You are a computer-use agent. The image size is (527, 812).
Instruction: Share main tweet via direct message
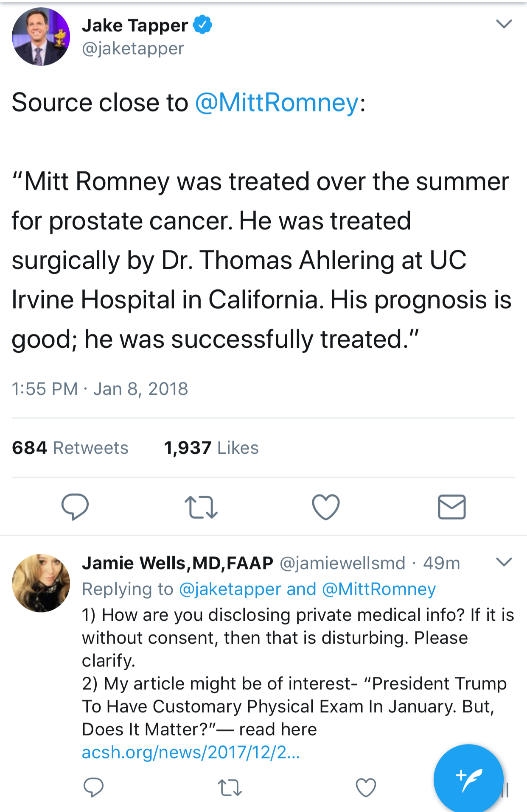click(x=451, y=507)
